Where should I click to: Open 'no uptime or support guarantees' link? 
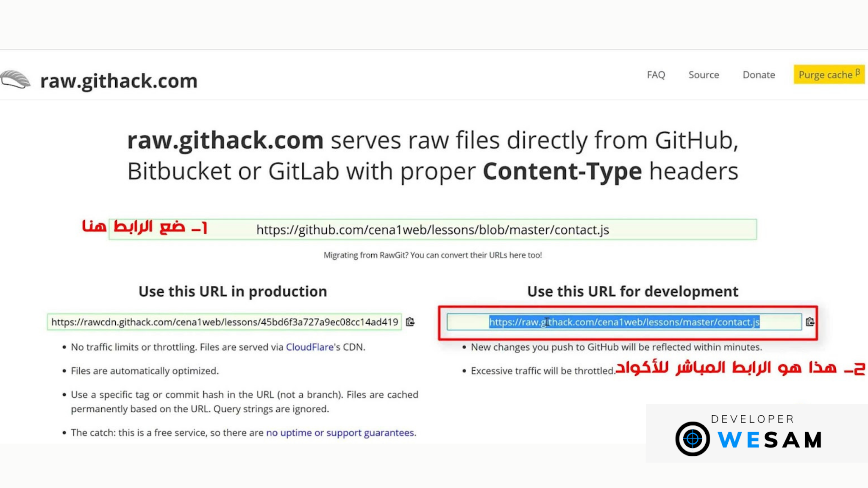(340, 433)
